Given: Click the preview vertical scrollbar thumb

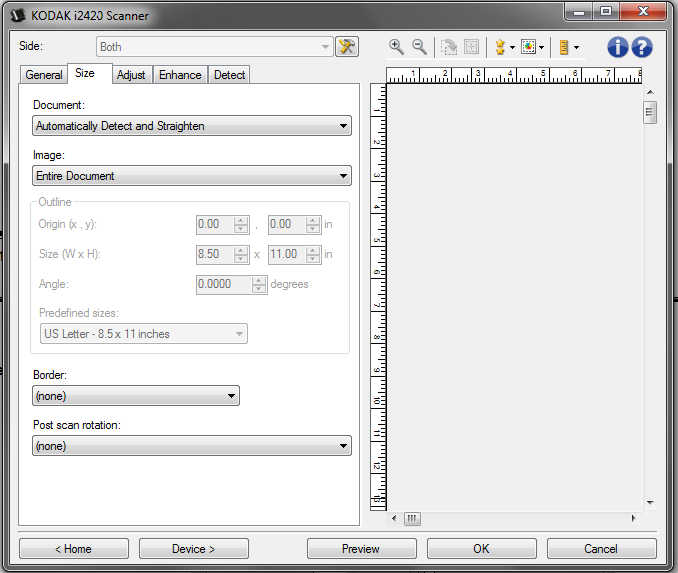Looking at the screenshot, I should (x=649, y=112).
